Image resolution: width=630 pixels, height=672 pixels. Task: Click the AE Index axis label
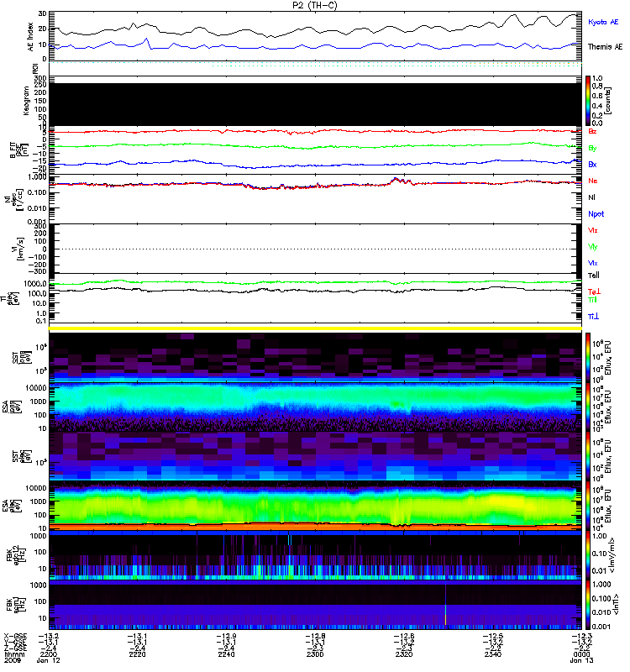[31, 37]
